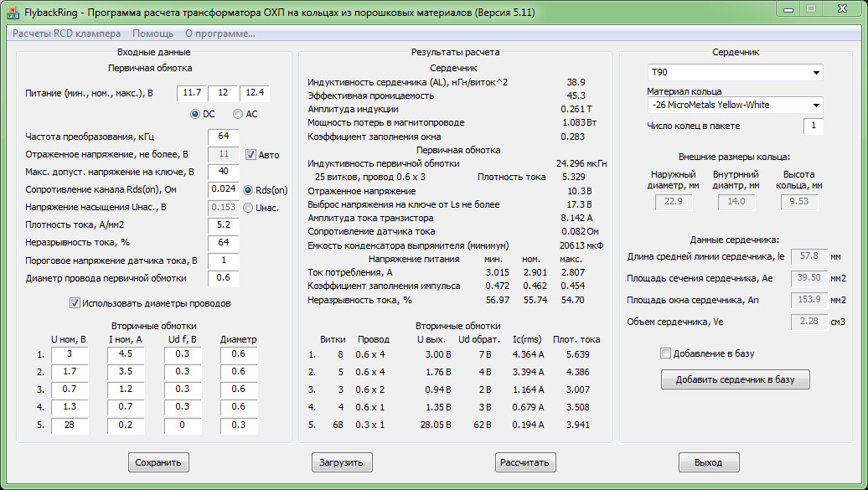Minimize the FlybackRing window
Image resolution: width=868 pixels, height=490 pixels.
(788, 9)
